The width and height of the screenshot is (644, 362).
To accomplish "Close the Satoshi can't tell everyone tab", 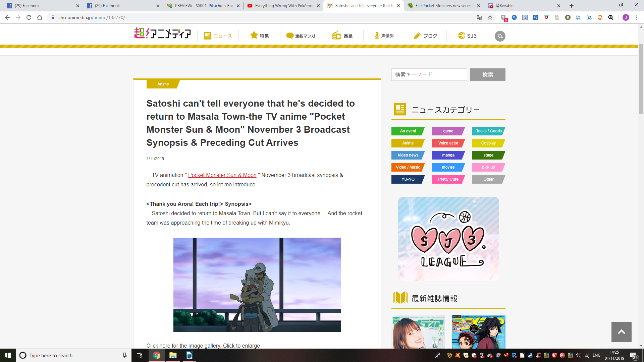I will click(x=398, y=6).
